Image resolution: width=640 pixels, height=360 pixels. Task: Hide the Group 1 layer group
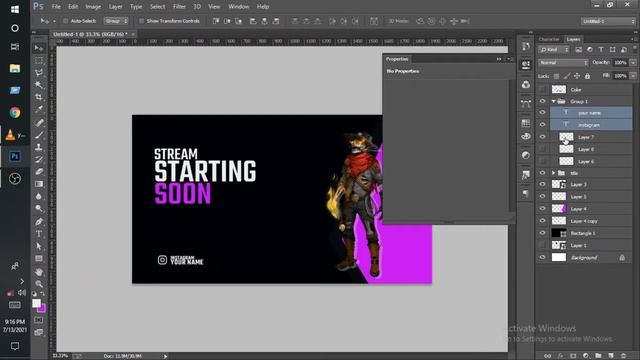tap(542, 101)
